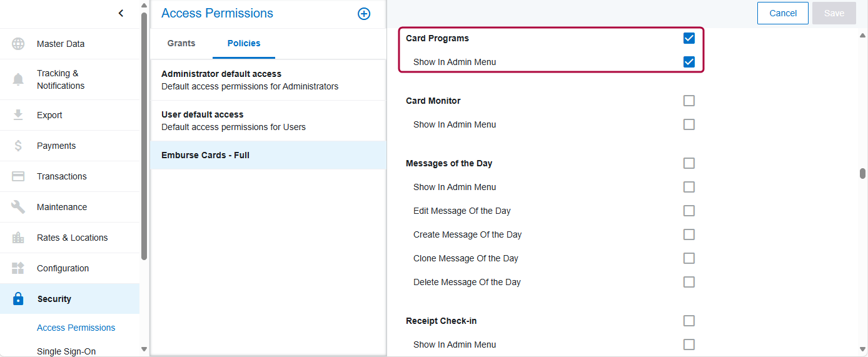Click the permissions panel scroll-down arrow
This screenshot has height=357, width=868.
[862, 349]
